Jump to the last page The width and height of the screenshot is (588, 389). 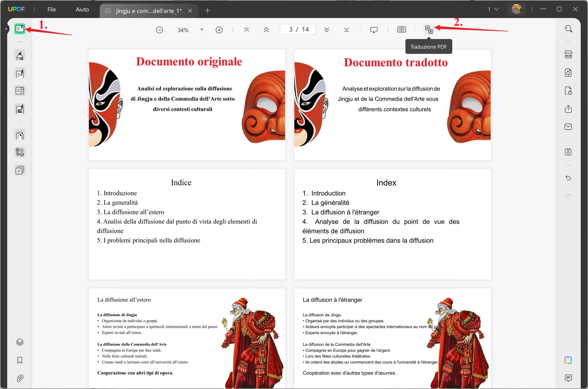(x=347, y=29)
